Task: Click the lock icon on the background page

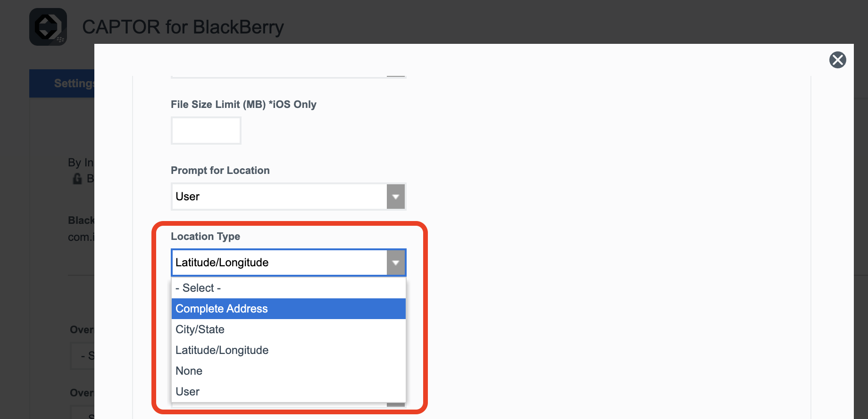Action: click(77, 179)
